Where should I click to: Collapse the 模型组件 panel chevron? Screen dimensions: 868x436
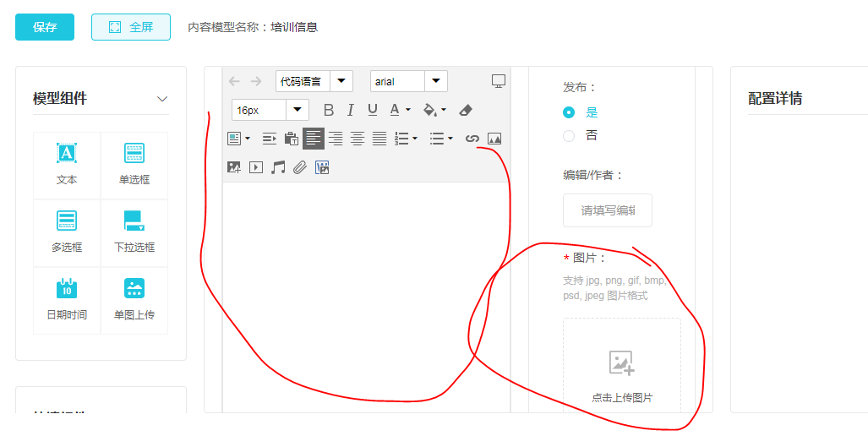click(162, 99)
